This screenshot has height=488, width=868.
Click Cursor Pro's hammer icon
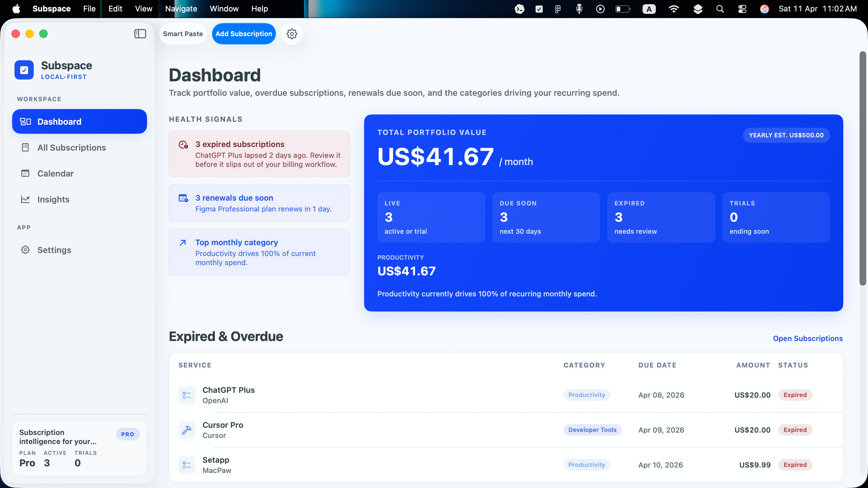tap(187, 430)
